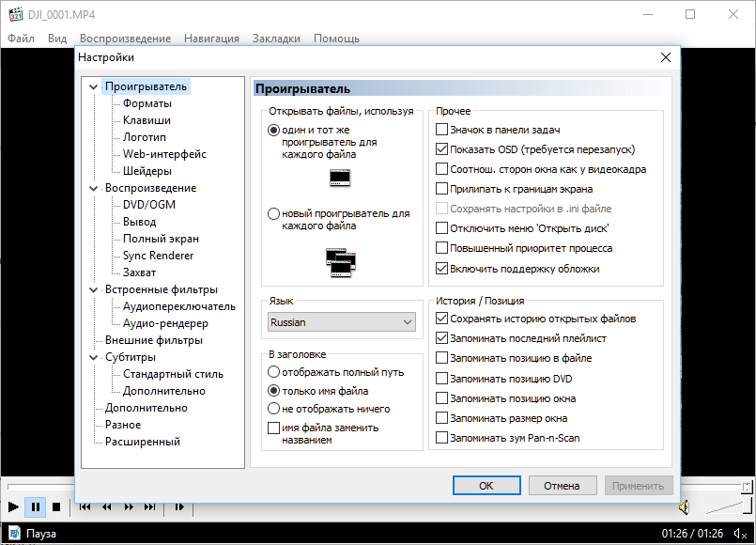Select Web-интерфейс in settings tree

coord(164,154)
